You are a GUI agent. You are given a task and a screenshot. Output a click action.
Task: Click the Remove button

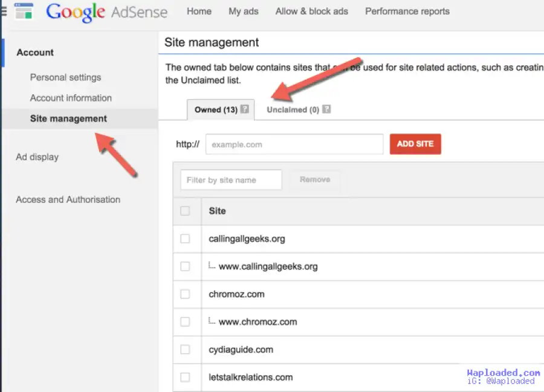(x=315, y=179)
